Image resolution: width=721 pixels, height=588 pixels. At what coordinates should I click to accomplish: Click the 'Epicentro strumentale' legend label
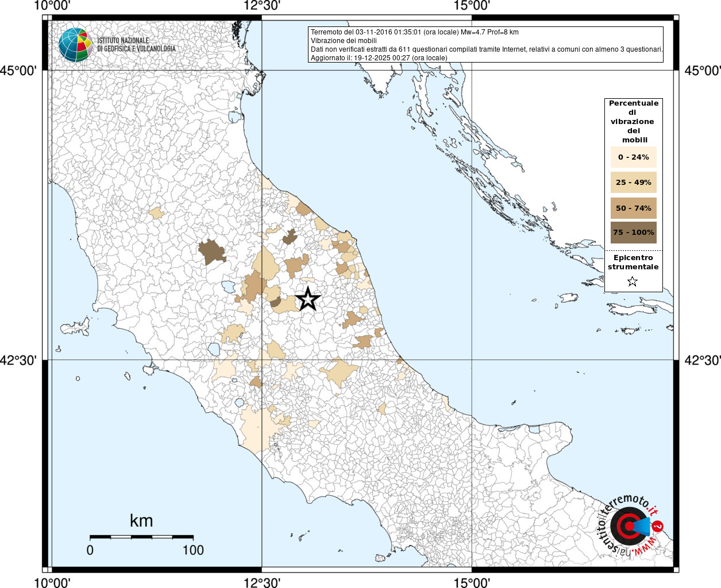click(x=633, y=262)
